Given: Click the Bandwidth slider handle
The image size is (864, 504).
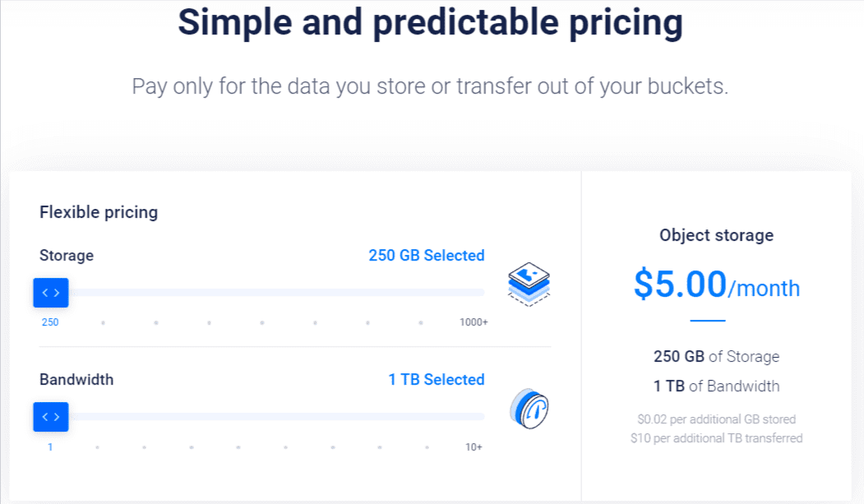Looking at the screenshot, I should (51, 416).
